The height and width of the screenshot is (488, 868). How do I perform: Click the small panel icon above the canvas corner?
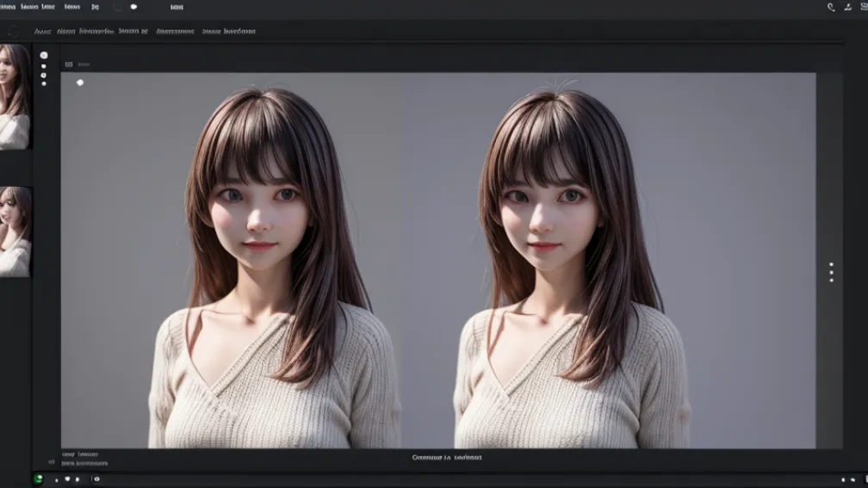[67, 64]
